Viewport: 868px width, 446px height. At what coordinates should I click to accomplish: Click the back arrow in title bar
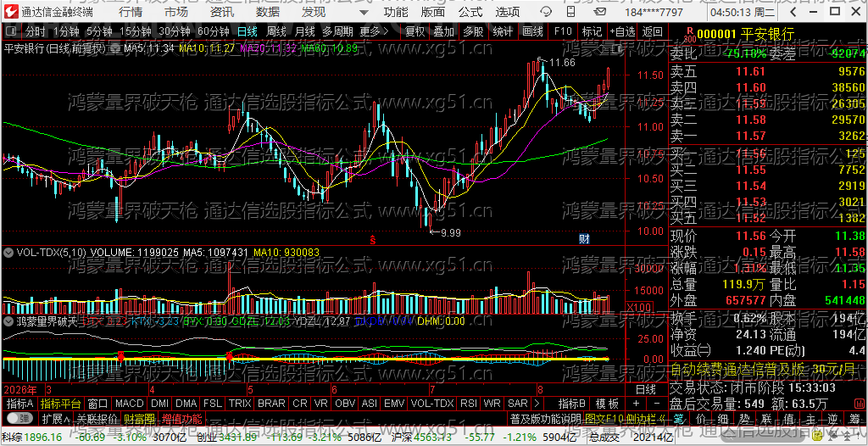(793, 12)
